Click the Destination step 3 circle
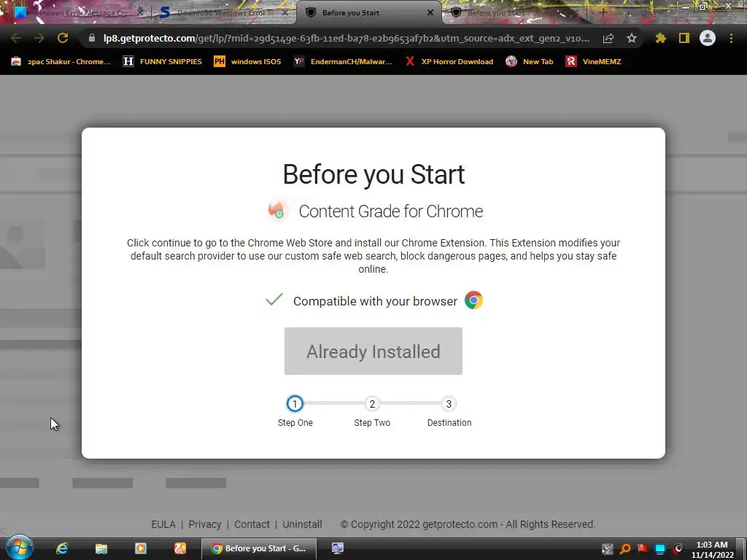This screenshot has width=747, height=560. tap(449, 404)
